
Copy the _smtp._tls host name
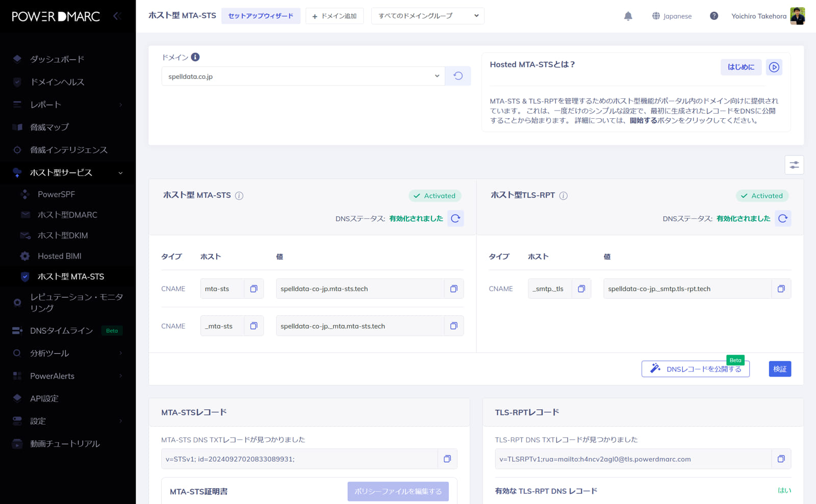coord(581,288)
